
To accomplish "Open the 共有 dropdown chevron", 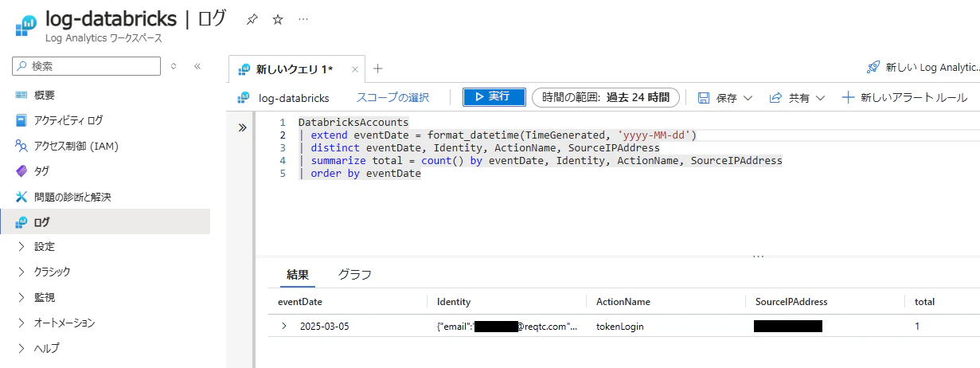I will 821,98.
